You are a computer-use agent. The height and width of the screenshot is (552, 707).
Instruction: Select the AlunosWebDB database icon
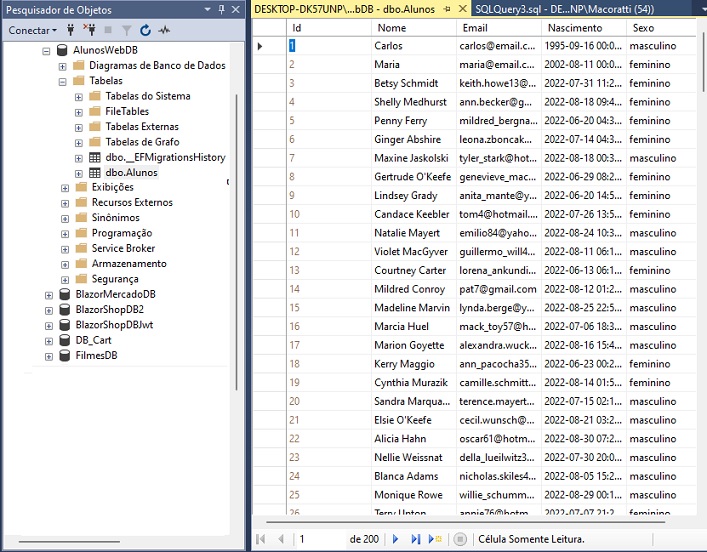pyautogui.click(x=62, y=50)
